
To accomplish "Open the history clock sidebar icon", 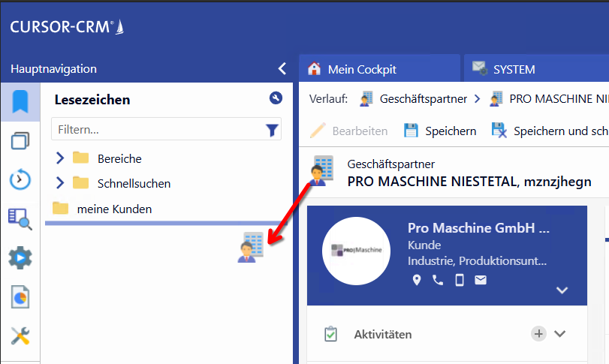I will pyautogui.click(x=20, y=180).
